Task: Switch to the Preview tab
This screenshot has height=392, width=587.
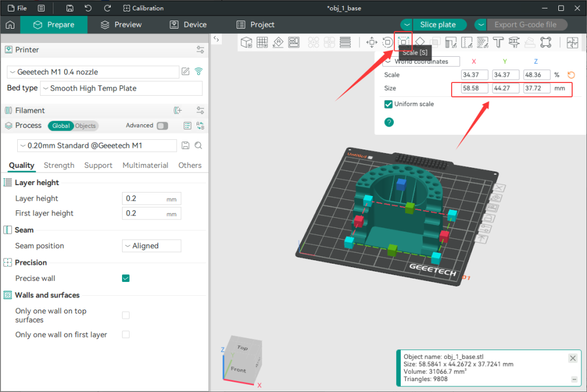Action: [x=121, y=25]
